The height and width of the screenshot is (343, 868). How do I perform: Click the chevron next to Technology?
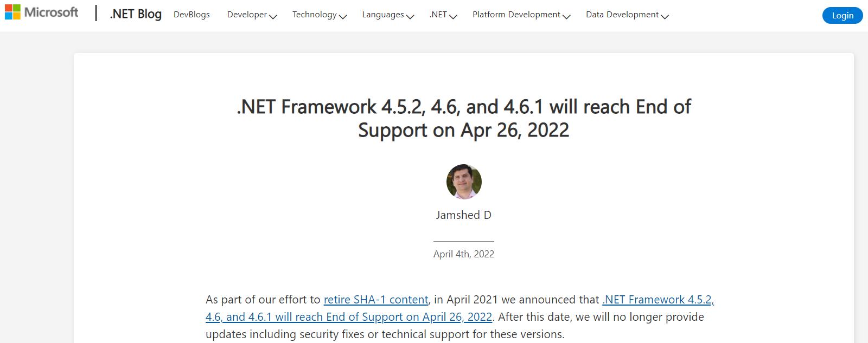(343, 17)
